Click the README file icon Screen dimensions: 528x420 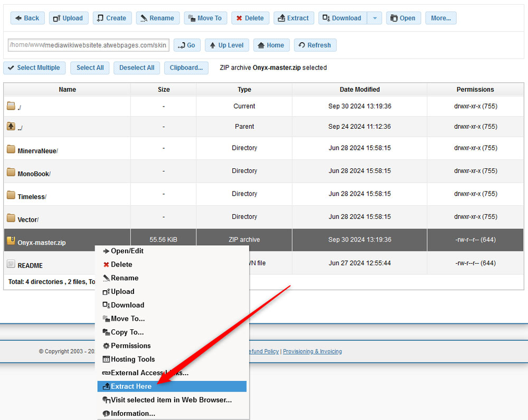[11, 265]
